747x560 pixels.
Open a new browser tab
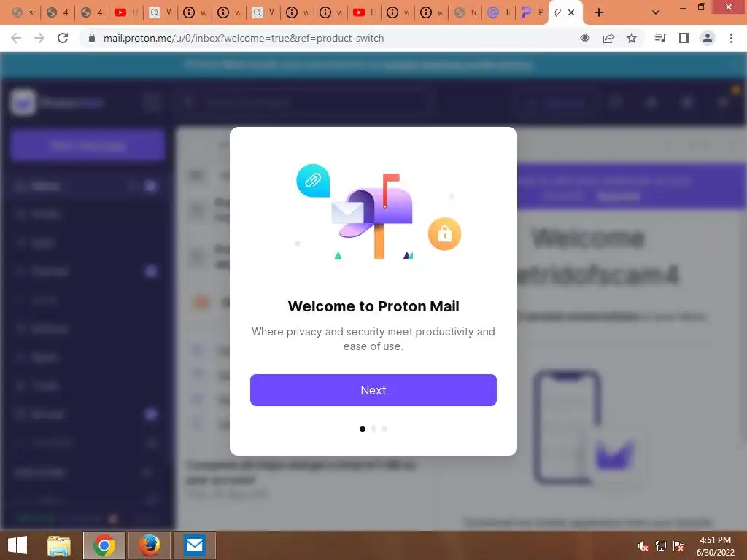click(x=599, y=12)
